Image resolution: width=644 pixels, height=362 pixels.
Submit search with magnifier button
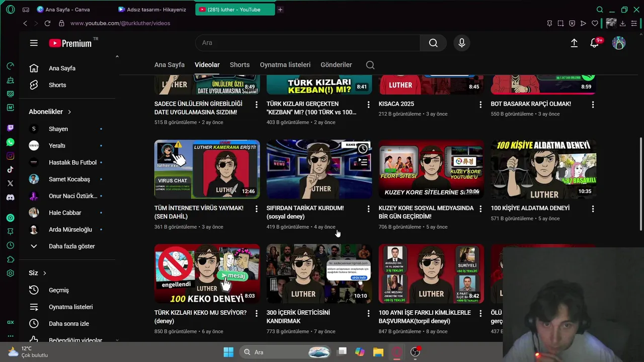click(x=433, y=43)
